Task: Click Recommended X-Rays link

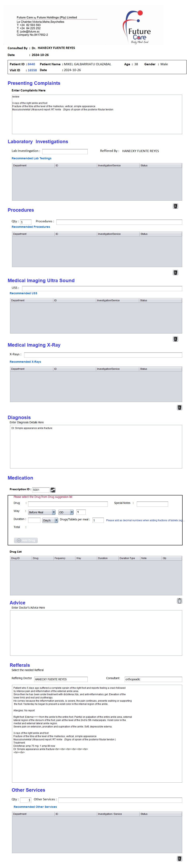Action: pos(25,361)
